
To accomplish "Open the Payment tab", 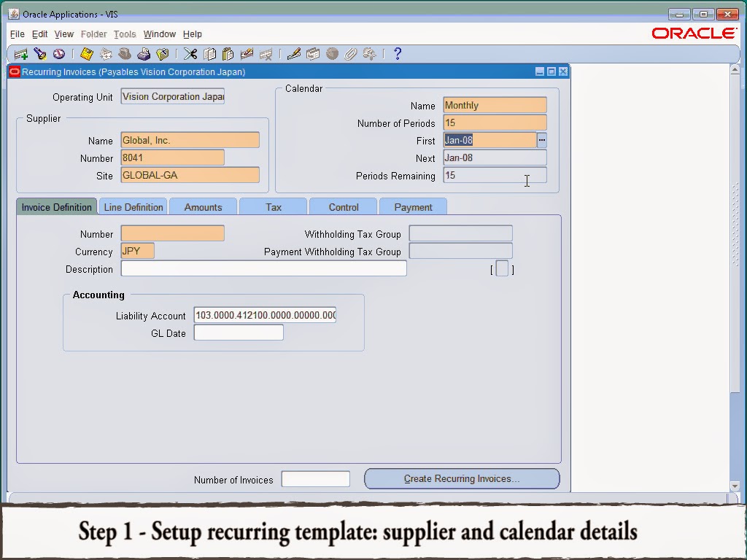I will point(413,206).
